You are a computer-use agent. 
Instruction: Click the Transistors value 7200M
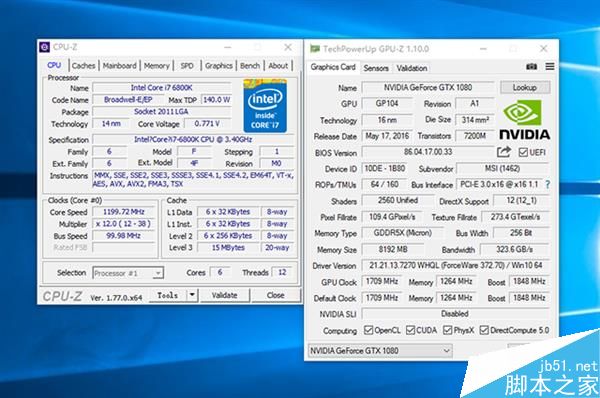[475, 136]
